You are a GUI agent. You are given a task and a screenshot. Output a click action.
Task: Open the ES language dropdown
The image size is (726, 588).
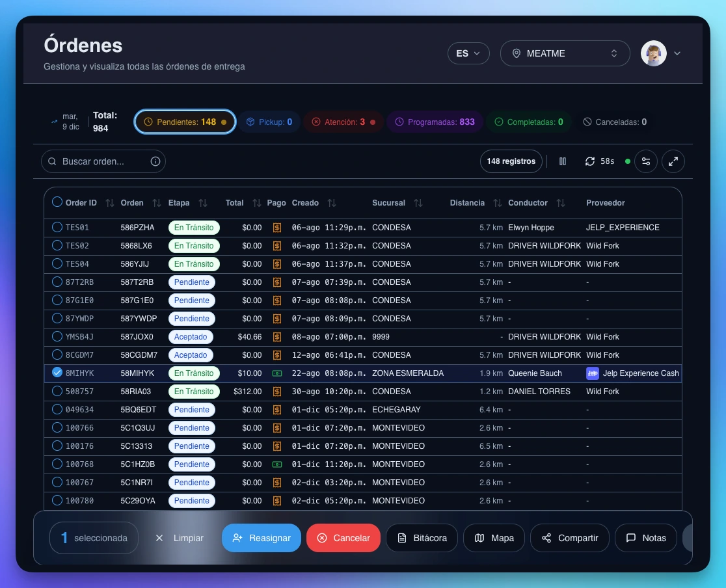tap(468, 53)
